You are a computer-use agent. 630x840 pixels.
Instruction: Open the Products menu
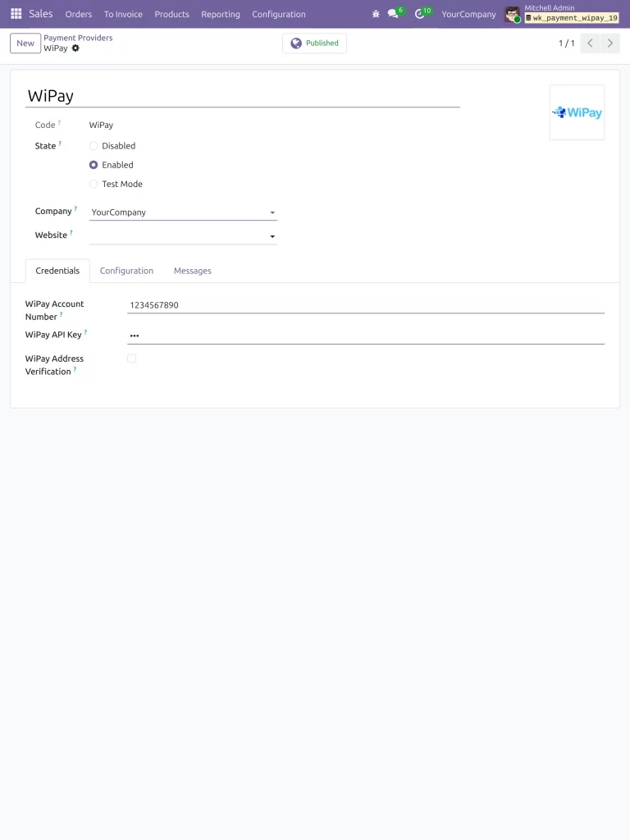(172, 14)
